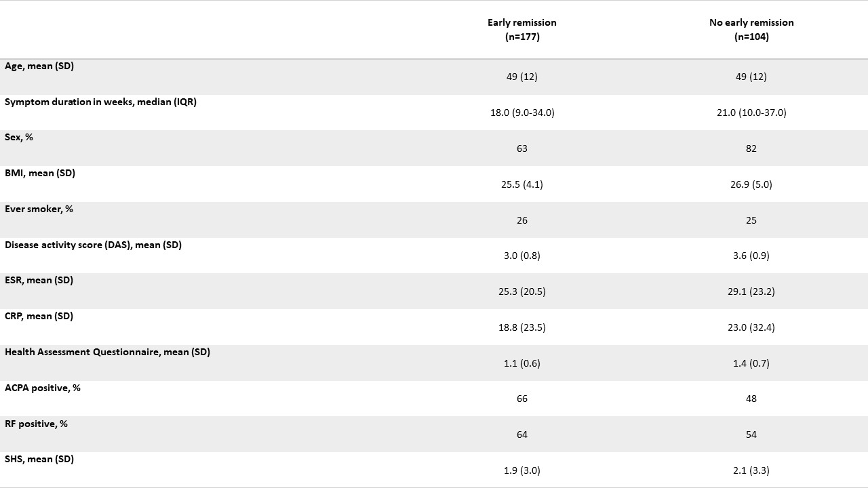Select the "RF positive, %" row label
The image size is (868, 488).
coord(36,424)
